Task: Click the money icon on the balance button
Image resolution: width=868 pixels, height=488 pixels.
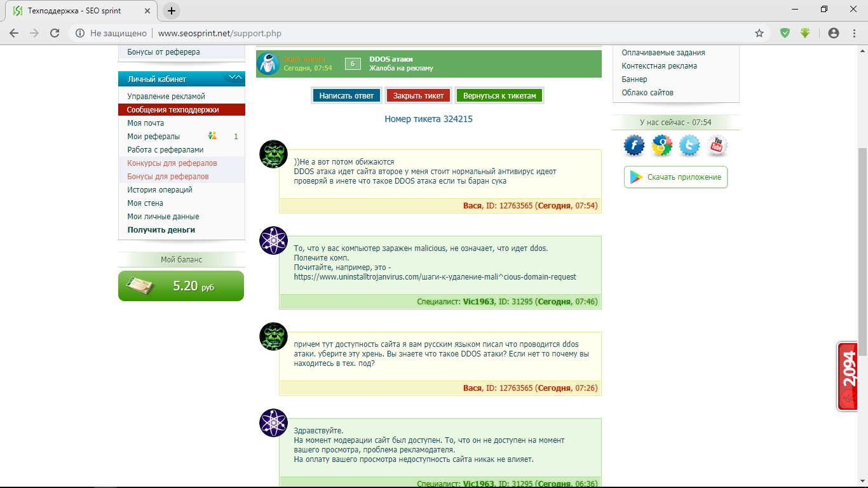Action: pyautogui.click(x=140, y=286)
